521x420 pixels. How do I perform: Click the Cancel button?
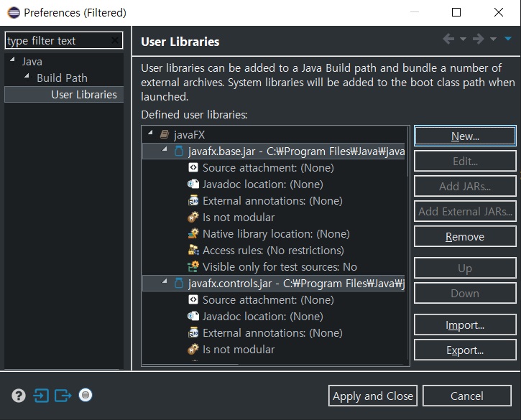pos(467,396)
